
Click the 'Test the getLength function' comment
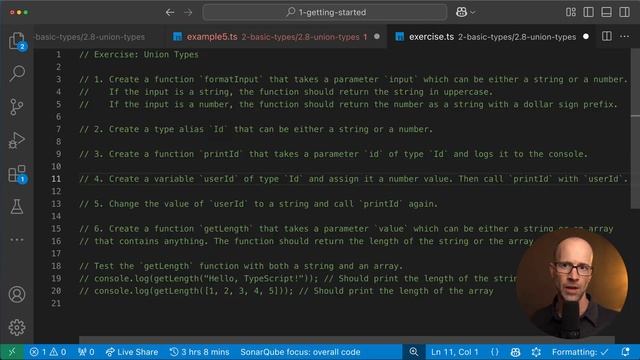point(241,266)
